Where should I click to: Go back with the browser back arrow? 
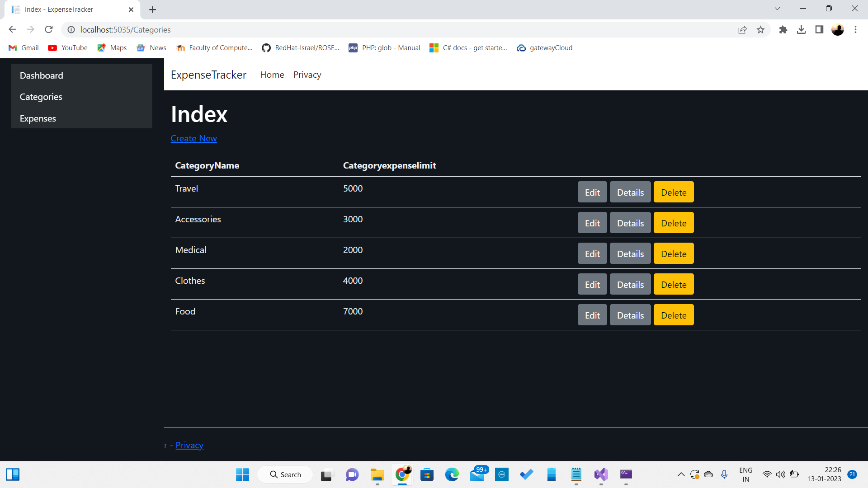coord(12,29)
